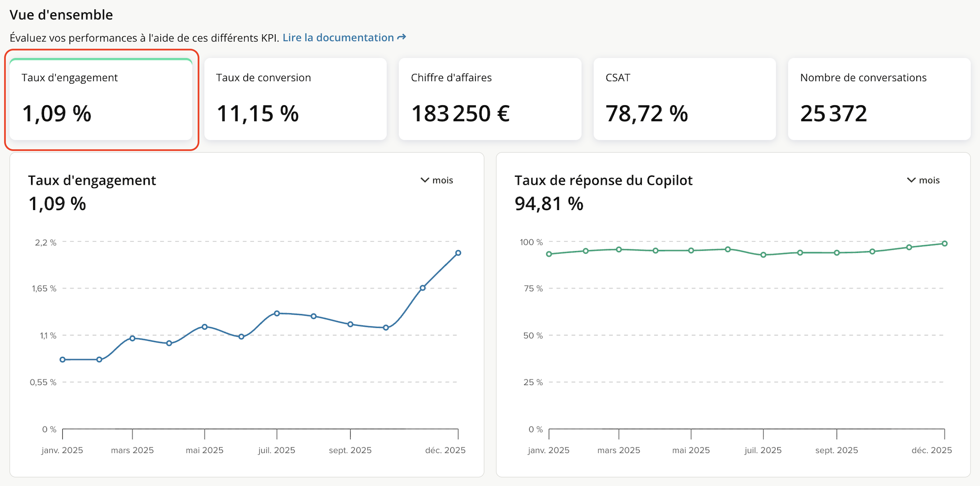Open the Lire la documentation link

[x=338, y=38]
